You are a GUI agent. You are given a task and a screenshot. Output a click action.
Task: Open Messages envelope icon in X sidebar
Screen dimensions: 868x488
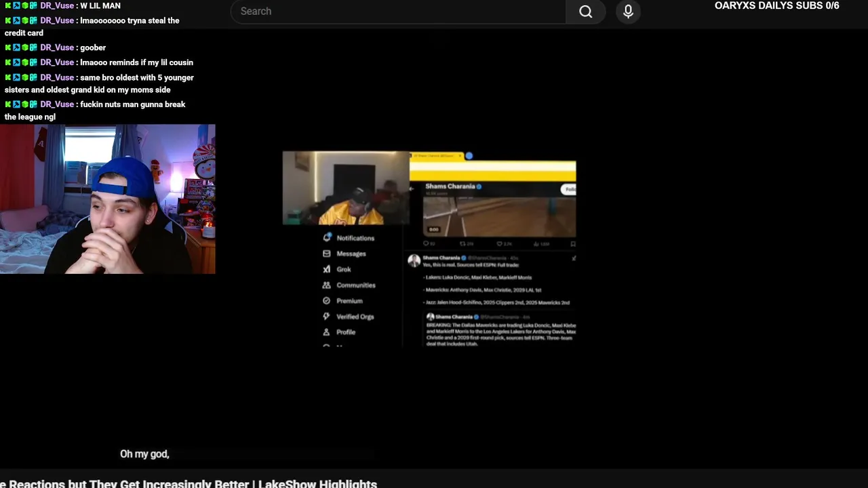click(327, 253)
